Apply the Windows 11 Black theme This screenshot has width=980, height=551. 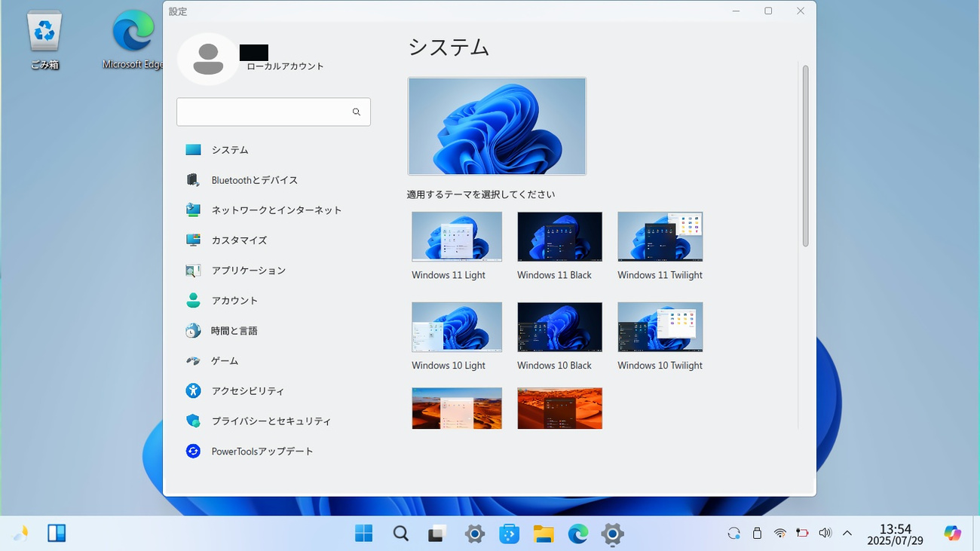pyautogui.click(x=559, y=246)
